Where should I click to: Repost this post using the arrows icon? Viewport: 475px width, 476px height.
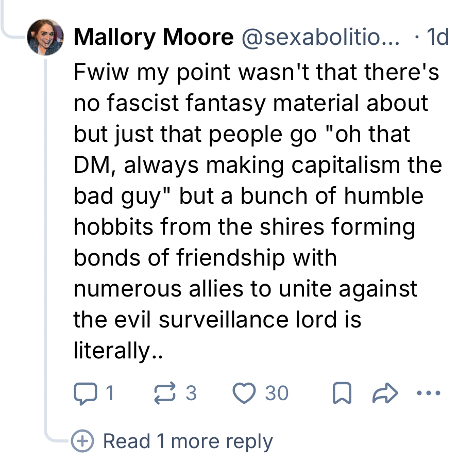[x=164, y=393]
